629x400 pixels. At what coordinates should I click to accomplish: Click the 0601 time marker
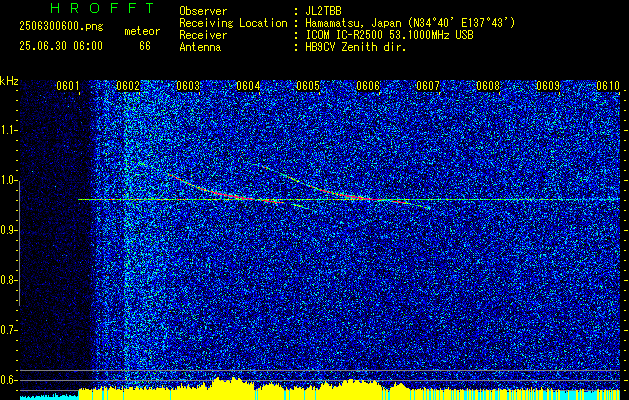click(67, 86)
